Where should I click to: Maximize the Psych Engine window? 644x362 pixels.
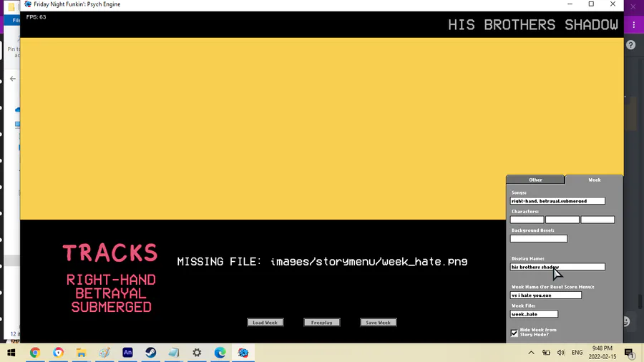click(x=591, y=4)
